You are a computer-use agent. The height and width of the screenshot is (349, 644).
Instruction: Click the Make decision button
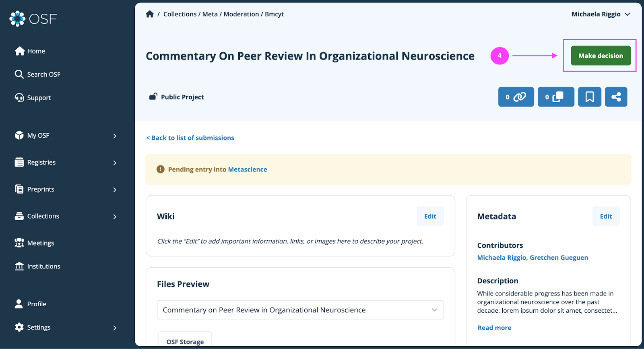(x=601, y=56)
